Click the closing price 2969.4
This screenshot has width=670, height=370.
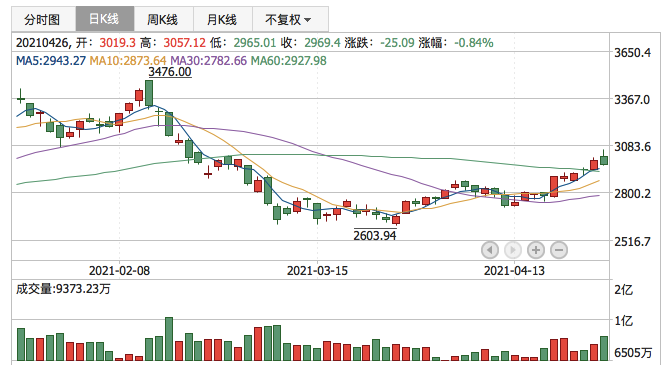[322, 43]
